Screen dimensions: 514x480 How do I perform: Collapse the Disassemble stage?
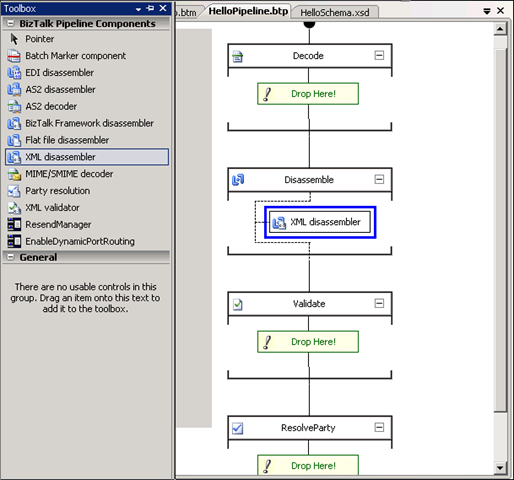[379, 179]
